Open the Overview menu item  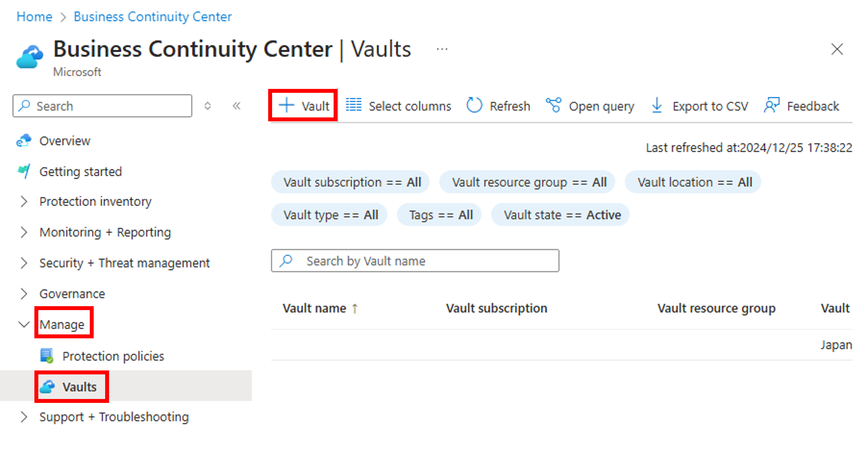pyautogui.click(x=65, y=141)
